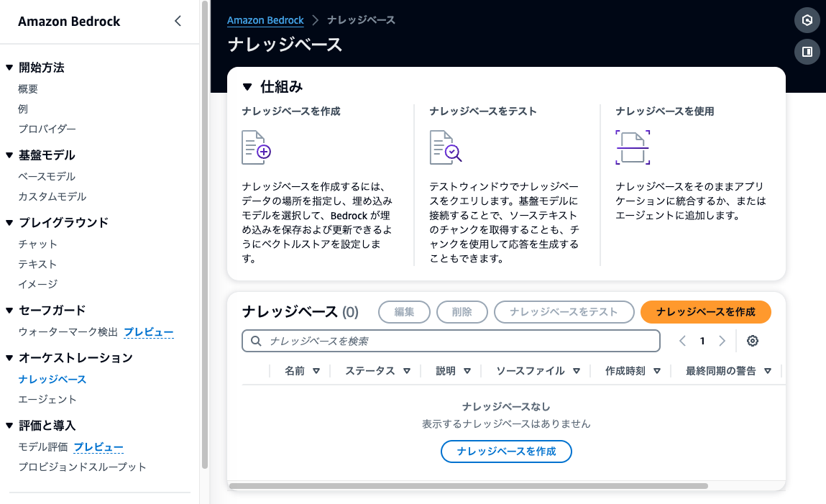Screen dimensions: 826x504
Task: Click the ナレッジベースなし empty-state text
Action: [x=506, y=406]
